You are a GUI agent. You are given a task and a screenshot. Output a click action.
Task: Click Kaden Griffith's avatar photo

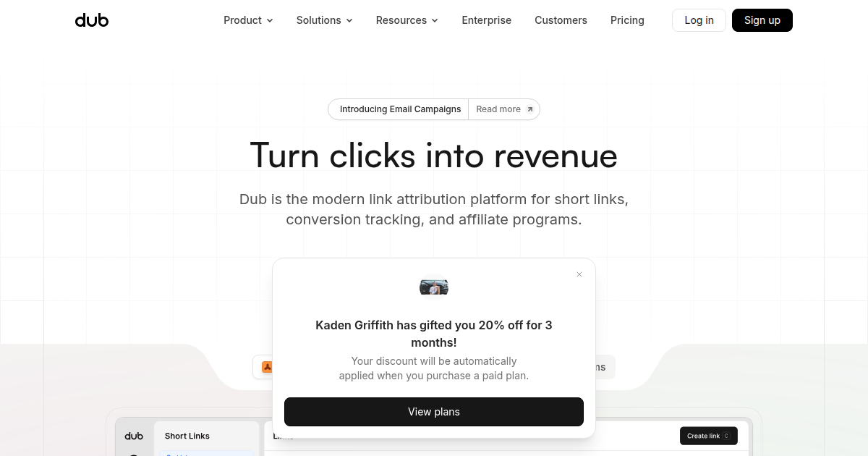pos(434,287)
